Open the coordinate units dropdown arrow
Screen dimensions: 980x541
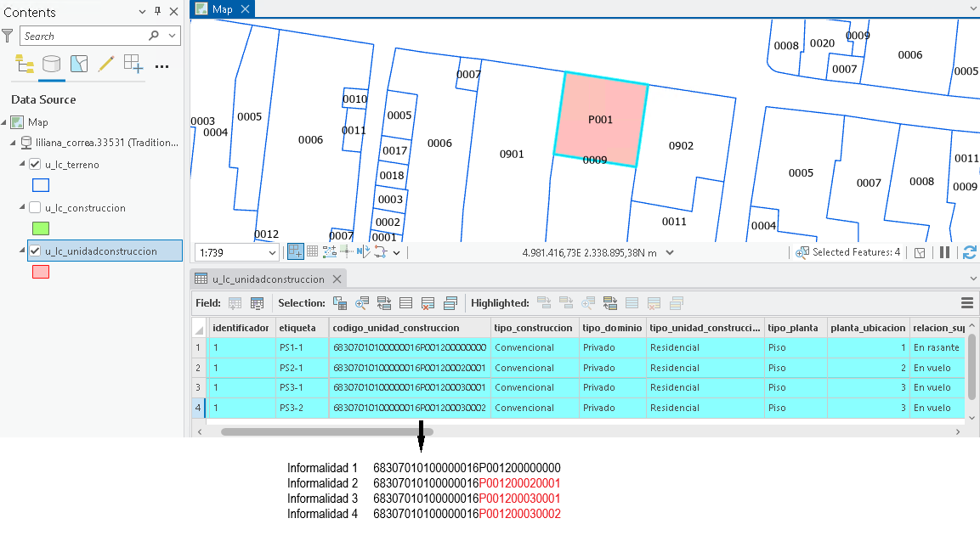pos(670,253)
